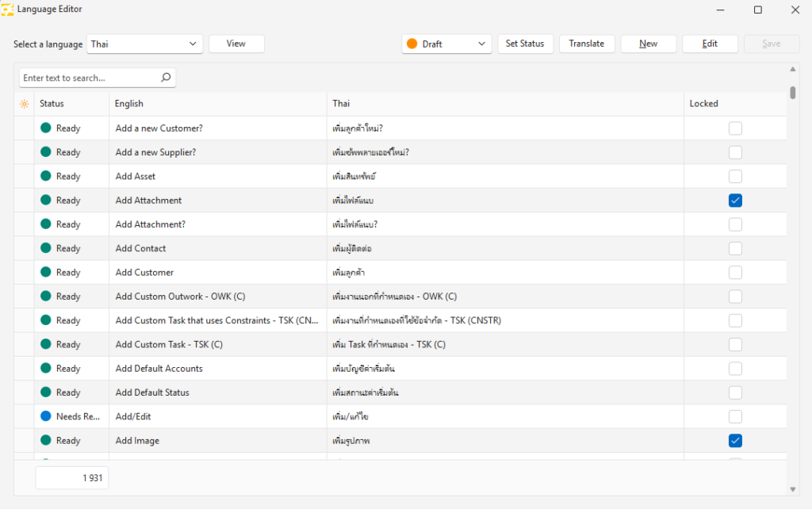Expand the Draft status dropdown
The image size is (812, 509).
coord(481,44)
